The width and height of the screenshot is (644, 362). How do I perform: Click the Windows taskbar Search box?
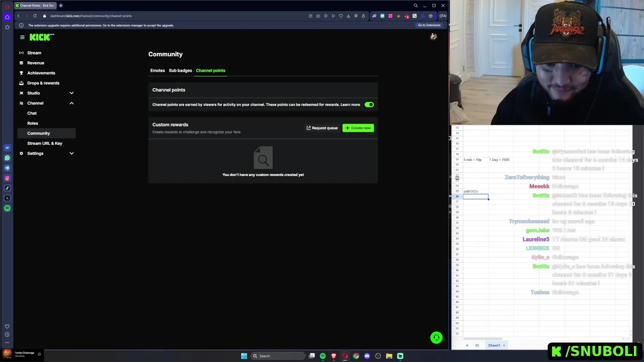[278, 356]
